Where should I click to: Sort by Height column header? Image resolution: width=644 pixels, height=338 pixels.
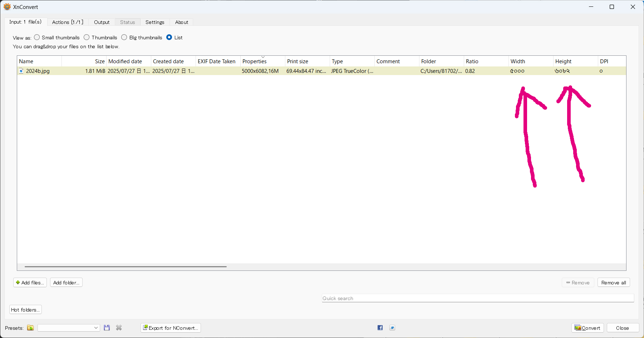click(x=576, y=61)
